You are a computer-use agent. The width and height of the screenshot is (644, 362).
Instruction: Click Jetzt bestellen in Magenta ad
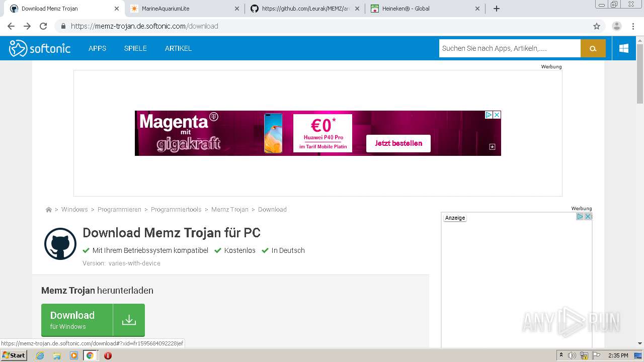pos(398,143)
